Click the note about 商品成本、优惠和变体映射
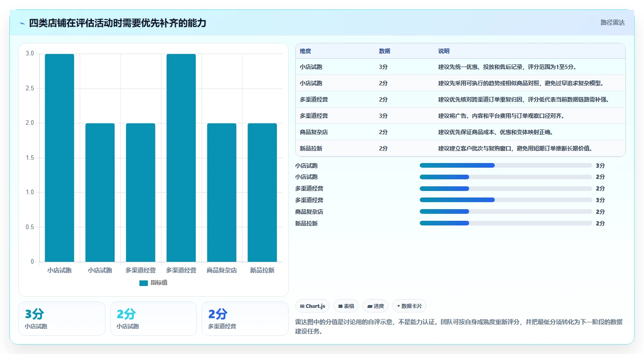 coord(496,132)
